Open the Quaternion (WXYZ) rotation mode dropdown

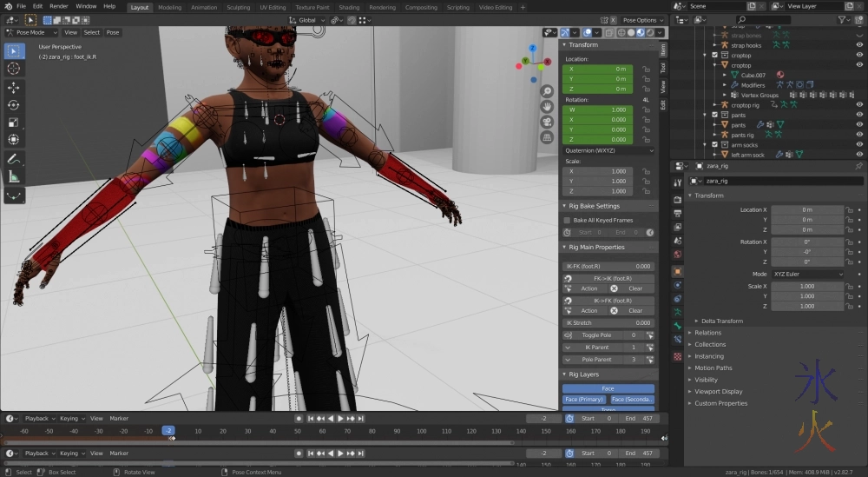(608, 150)
